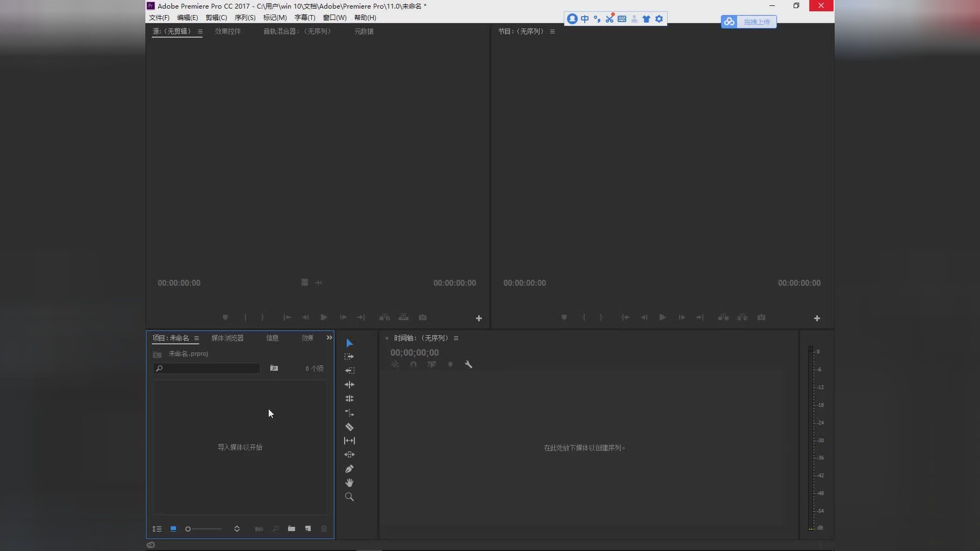The image size is (980, 551).
Task: Click the trash Clear icon in project panel
Action: coord(324,529)
